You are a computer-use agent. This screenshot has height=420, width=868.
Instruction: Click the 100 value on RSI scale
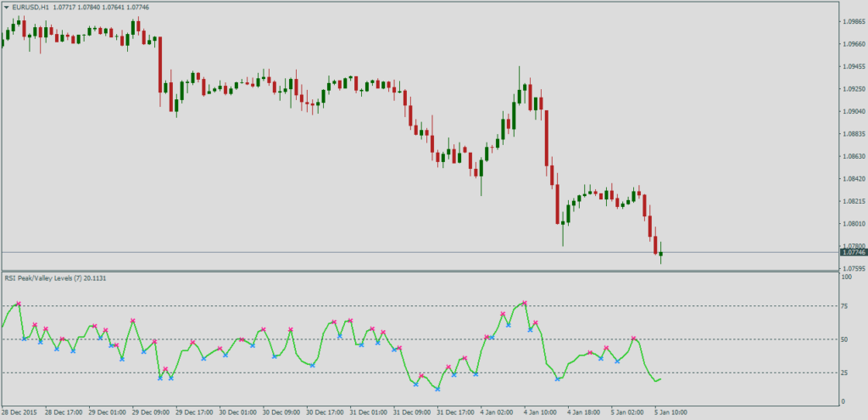(x=847, y=277)
